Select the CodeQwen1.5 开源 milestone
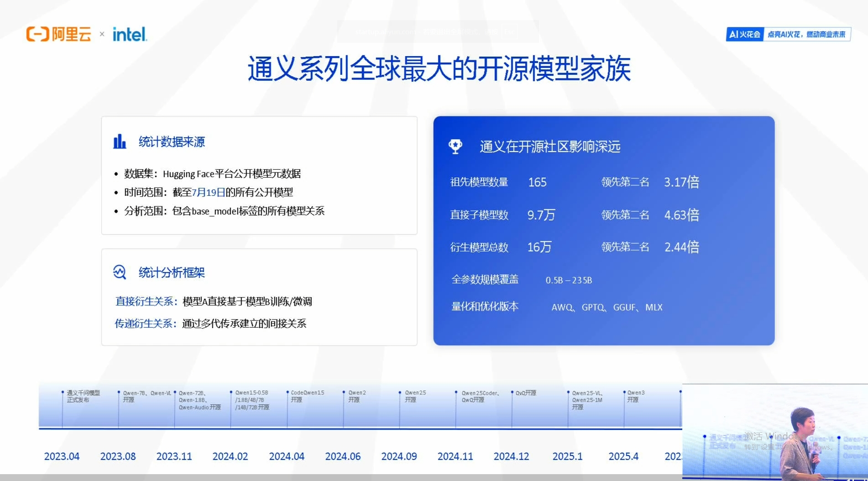 pos(287,392)
